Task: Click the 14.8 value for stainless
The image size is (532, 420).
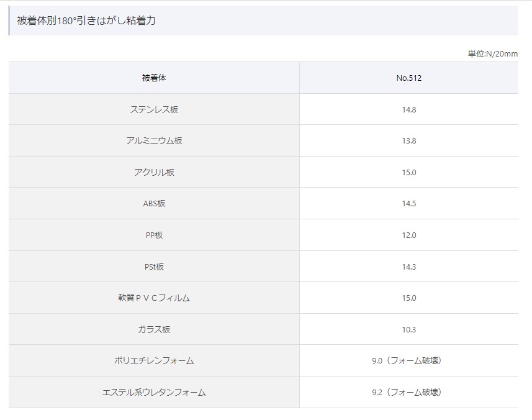Action: click(x=409, y=109)
